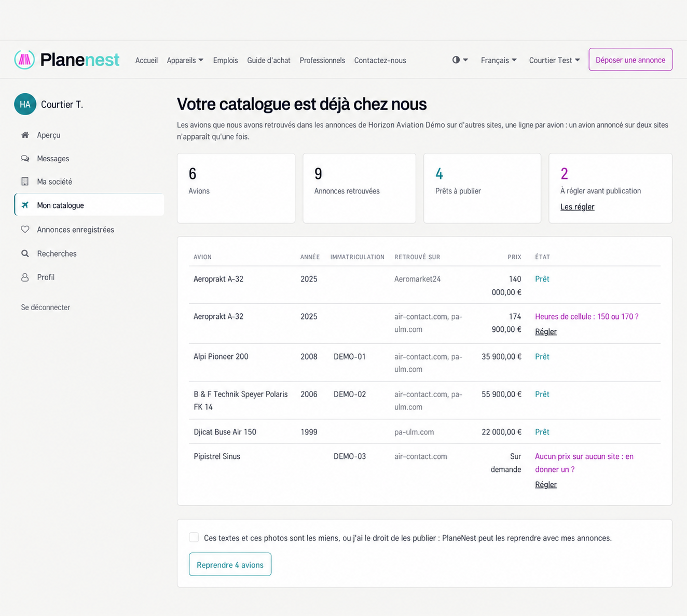Viewport: 687px width, 616px height.
Task: Click the airplane icon beside Mon catalogue
Action: (x=25, y=205)
